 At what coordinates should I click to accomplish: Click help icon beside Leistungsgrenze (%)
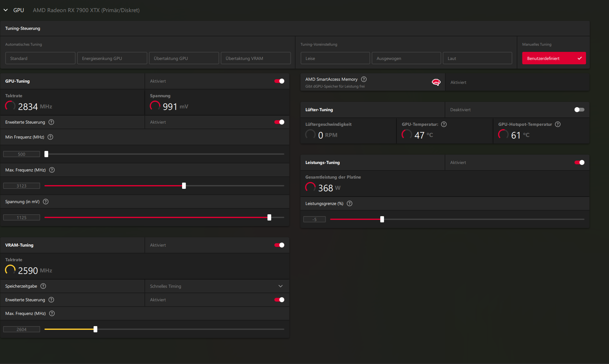[x=350, y=203]
